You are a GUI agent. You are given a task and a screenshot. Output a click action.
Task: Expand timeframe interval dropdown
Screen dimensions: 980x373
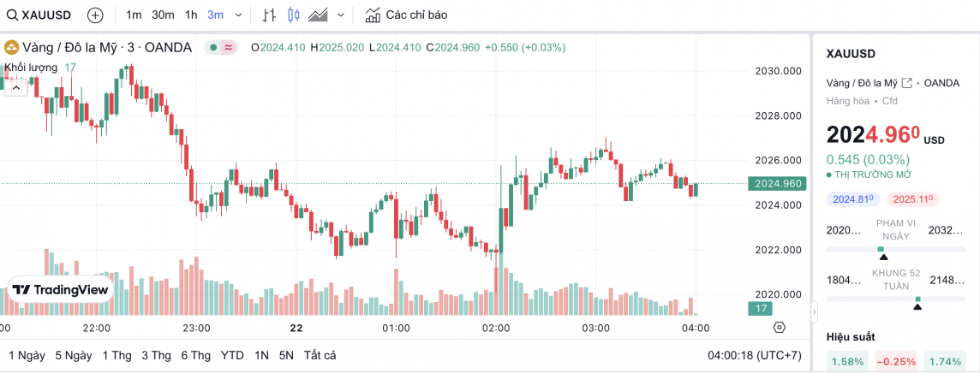(x=238, y=15)
